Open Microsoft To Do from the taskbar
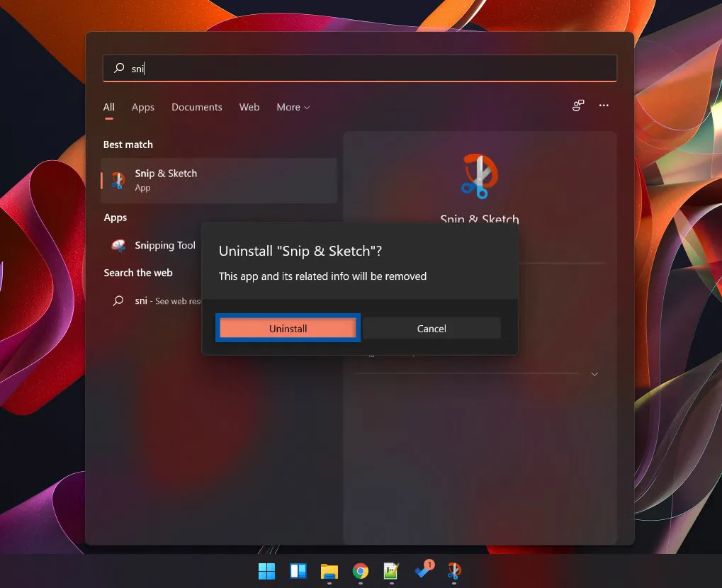 click(x=422, y=572)
